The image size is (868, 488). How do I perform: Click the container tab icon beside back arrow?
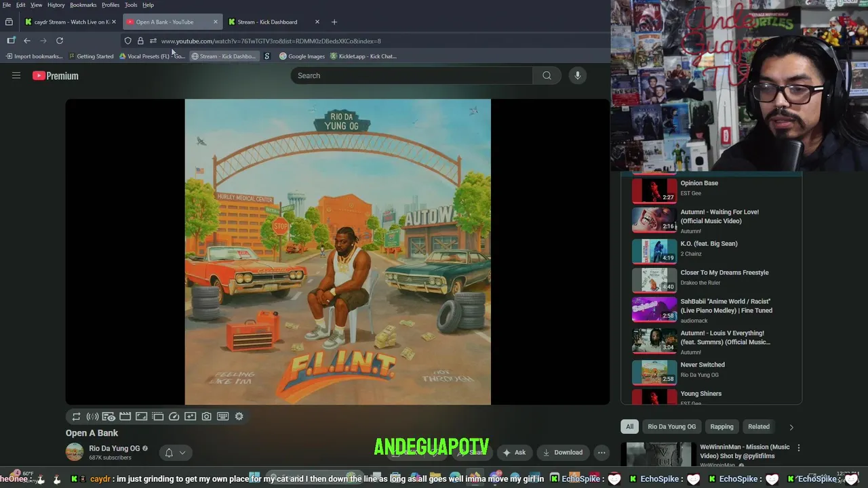point(11,41)
